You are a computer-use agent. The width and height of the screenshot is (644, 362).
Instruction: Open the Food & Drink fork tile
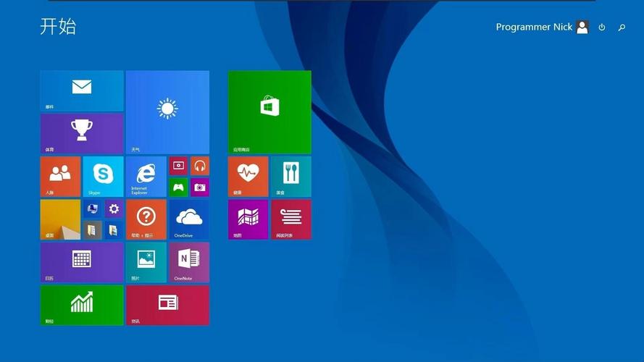pos(290,177)
